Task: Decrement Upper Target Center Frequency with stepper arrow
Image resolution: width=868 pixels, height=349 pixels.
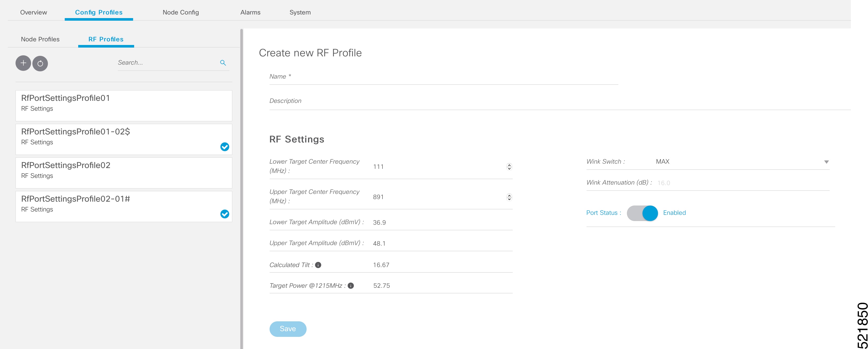Action: (509, 199)
